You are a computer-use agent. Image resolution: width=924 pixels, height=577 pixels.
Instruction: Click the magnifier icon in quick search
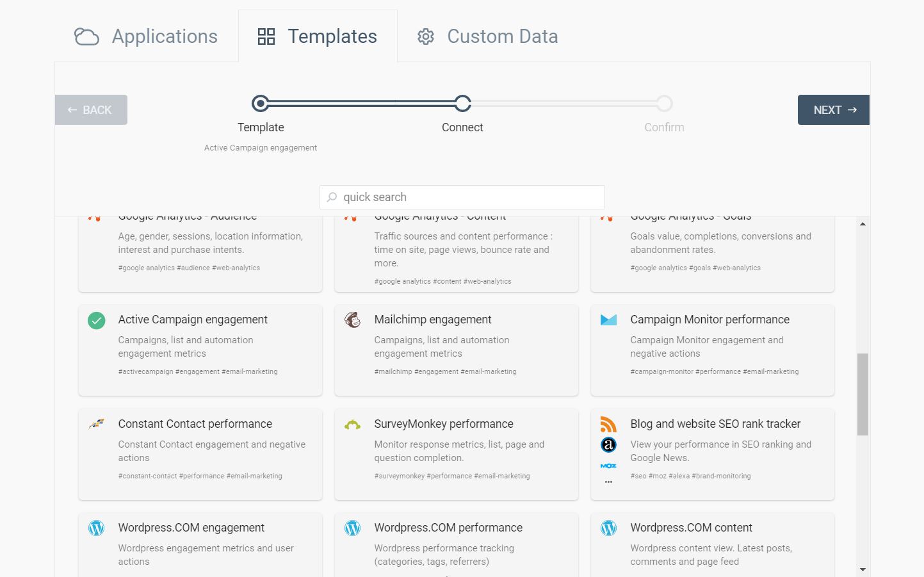click(332, 197)
